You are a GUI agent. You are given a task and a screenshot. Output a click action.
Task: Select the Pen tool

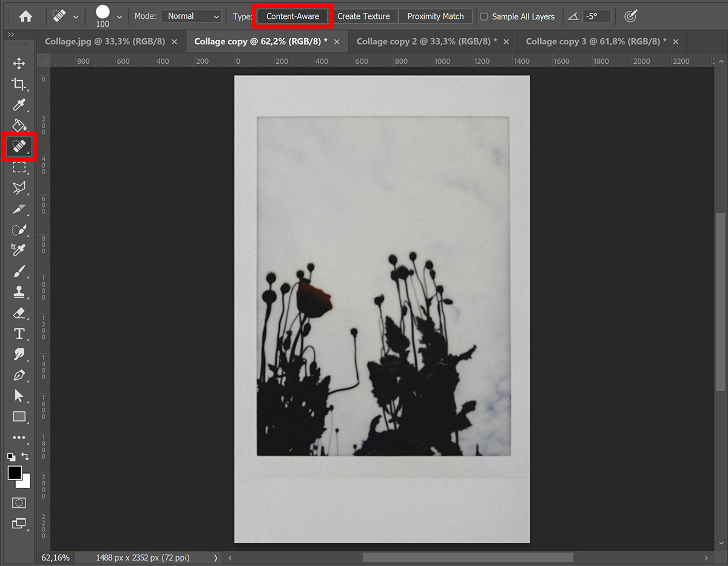(x=19, y=375)
